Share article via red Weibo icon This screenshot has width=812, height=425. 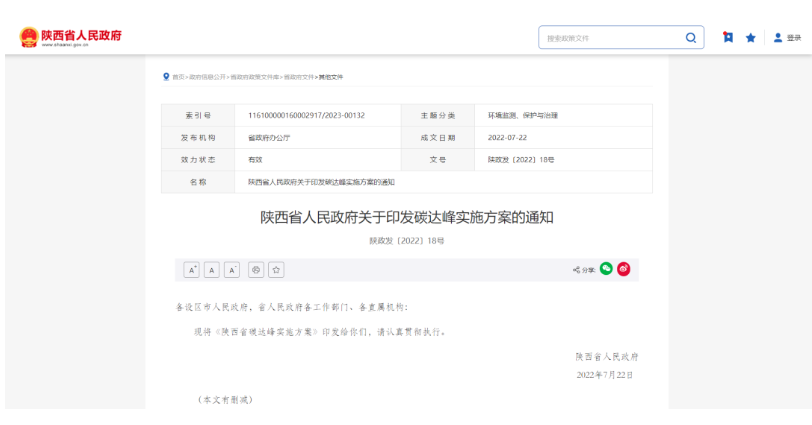624,269
